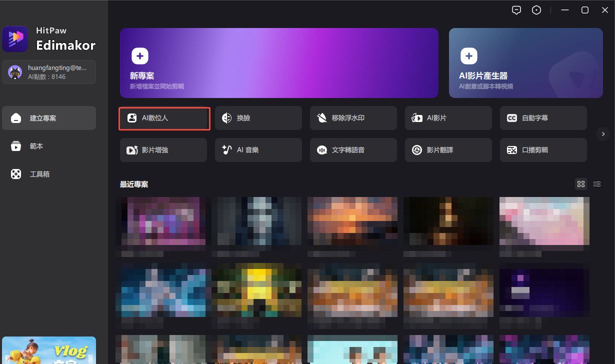Launch the 換臉 face swap tool

coord(258,118)
